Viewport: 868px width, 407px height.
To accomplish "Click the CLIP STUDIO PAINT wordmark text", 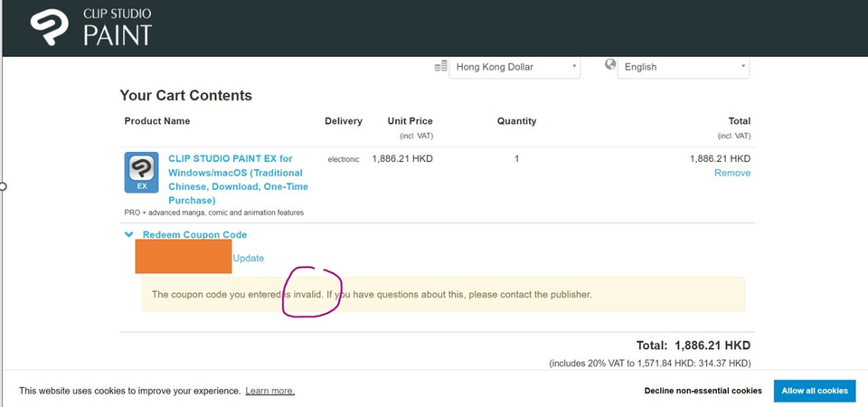I will coord(118,27).
